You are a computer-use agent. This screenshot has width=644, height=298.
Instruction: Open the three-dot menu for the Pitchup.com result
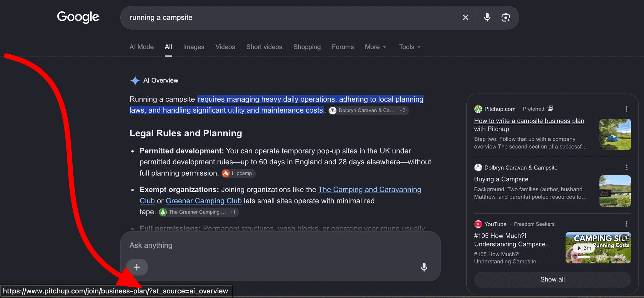(x=626, y=109)
